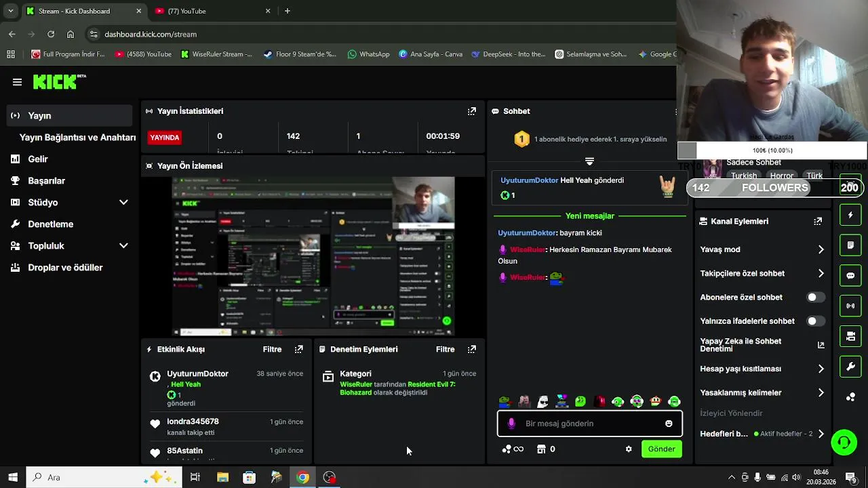Click the stream preview thumbnail
The height and width of the screenshot is (488, 868).
(313, 256)
